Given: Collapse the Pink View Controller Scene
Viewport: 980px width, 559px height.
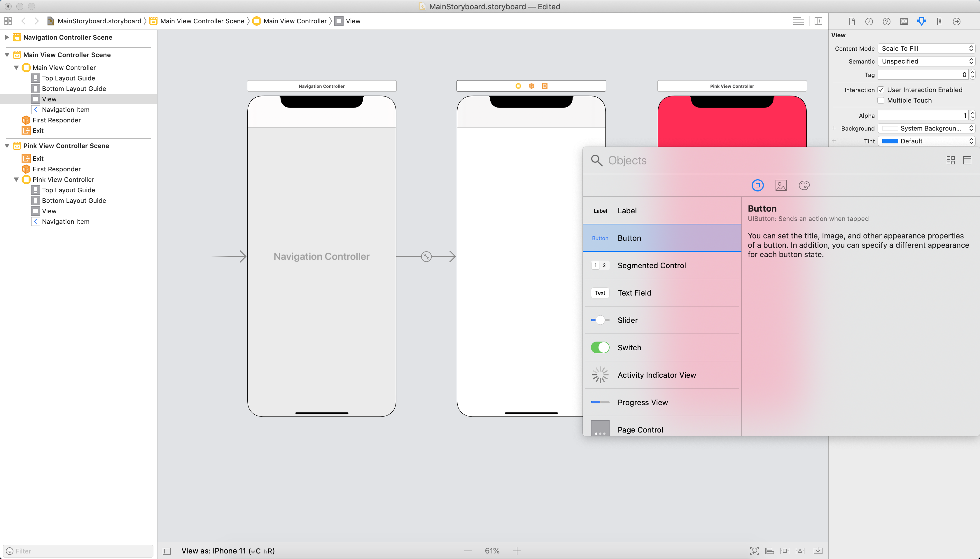Looking at the screenshot, I should (x=6, y=146).
